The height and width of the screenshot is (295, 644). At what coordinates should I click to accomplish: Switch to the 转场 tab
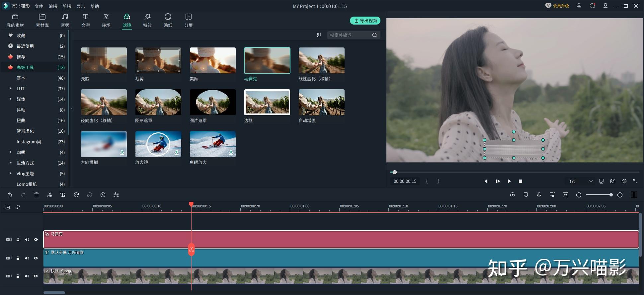pyautogui.click(x=106, y=21)
